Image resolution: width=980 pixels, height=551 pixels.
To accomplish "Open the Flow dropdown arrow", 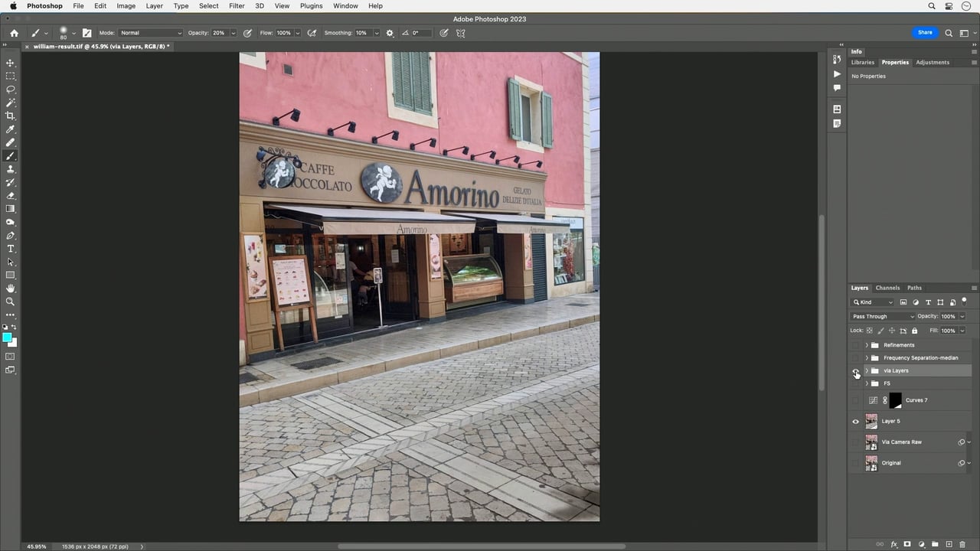I will [298, 33].
